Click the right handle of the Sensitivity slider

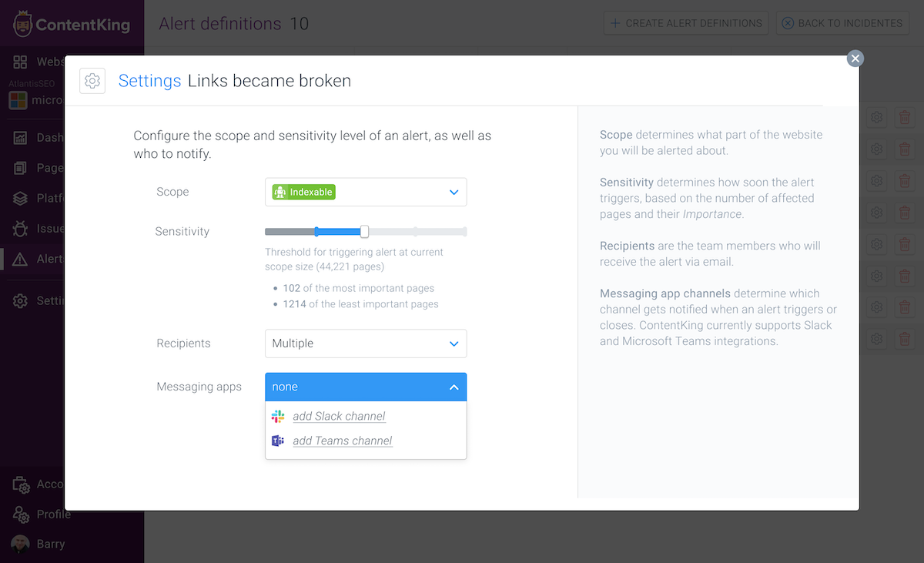coord(364,231)
